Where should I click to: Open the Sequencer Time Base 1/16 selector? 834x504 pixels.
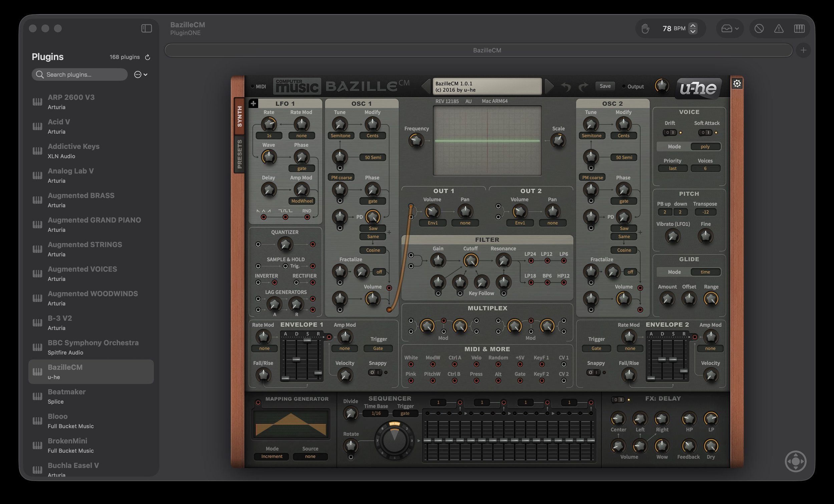coord(376,413)
